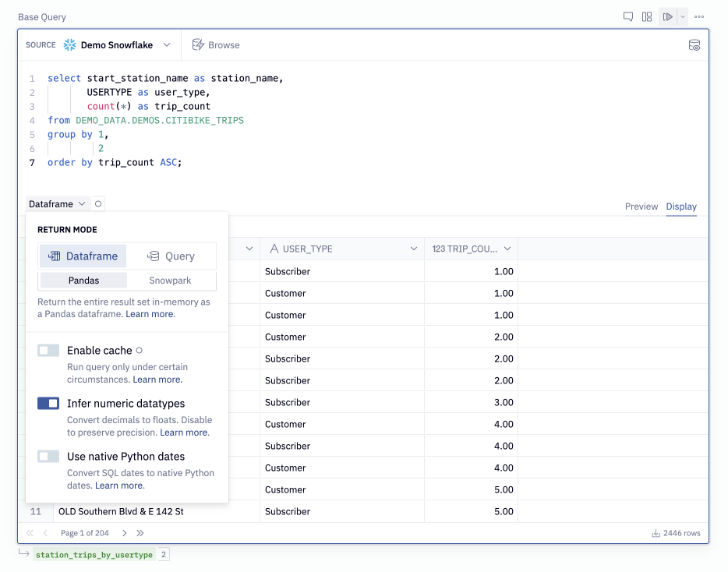The image size is (728, 572).
Task: Click the Page 1 of 204 indicator
Action: 84,533
